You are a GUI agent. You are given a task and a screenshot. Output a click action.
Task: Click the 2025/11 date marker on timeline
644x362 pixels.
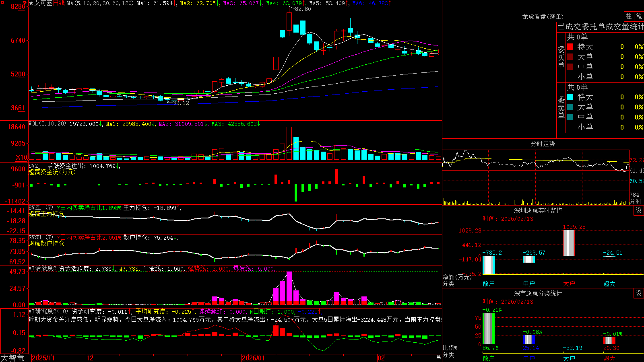[x=43, y=358]
